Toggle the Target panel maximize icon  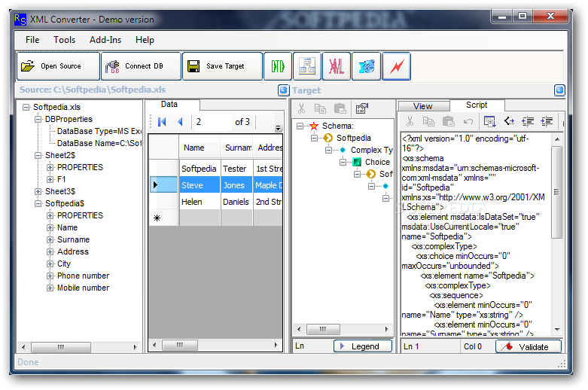pos(559,90)
